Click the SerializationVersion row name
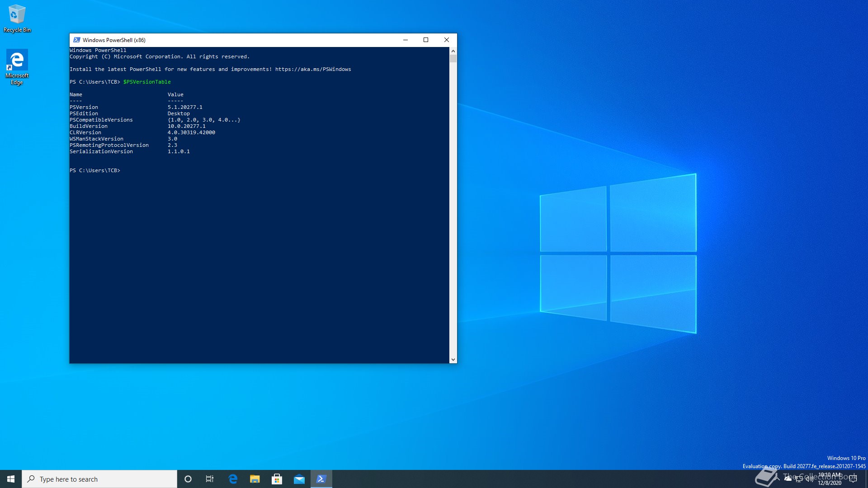 101,151
